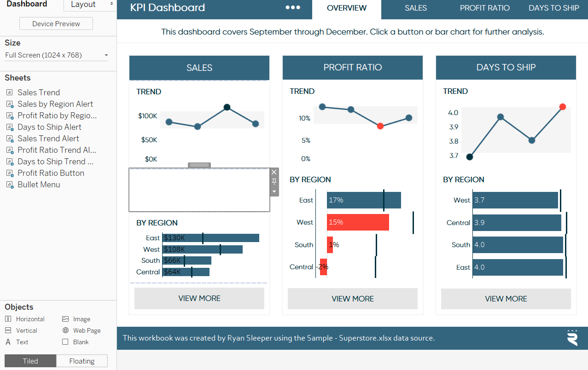Go to the DAYS TO SHIP tab
The width and height of the screenshot is (588, 370).
coord(553,8)
